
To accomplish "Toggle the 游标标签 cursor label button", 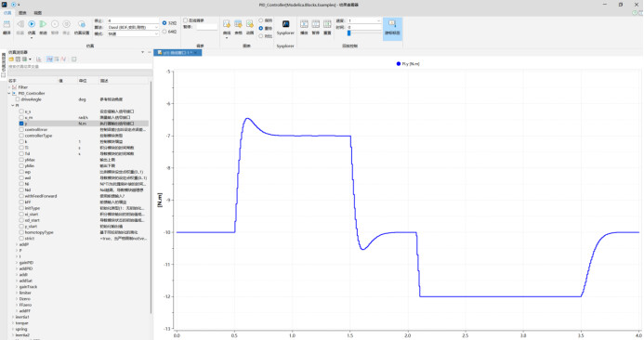I will pos(392,28).
